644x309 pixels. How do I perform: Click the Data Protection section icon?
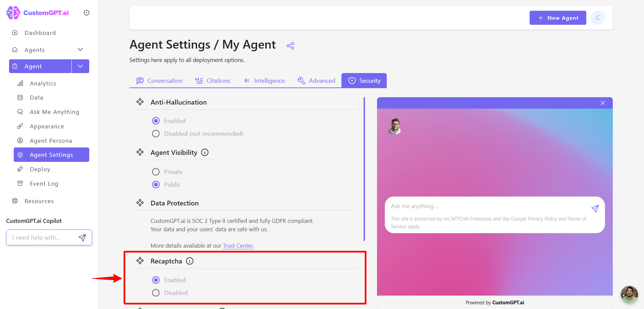[140, 203]
